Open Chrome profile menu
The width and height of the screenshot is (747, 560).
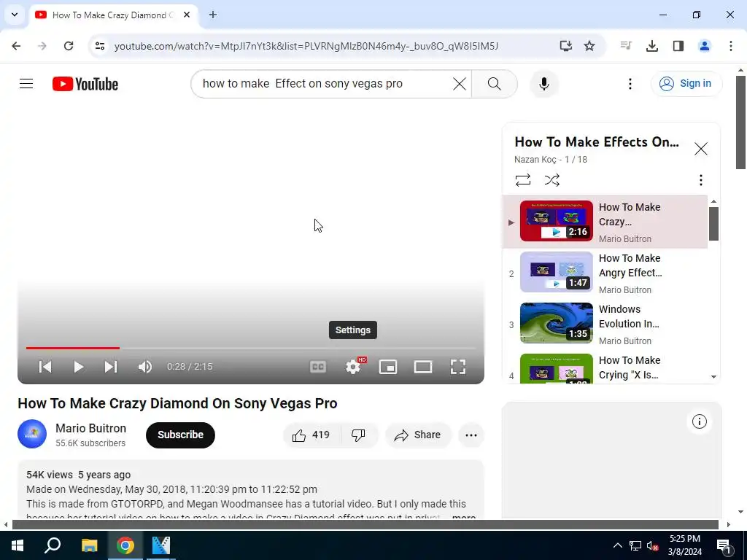[704, 46]
